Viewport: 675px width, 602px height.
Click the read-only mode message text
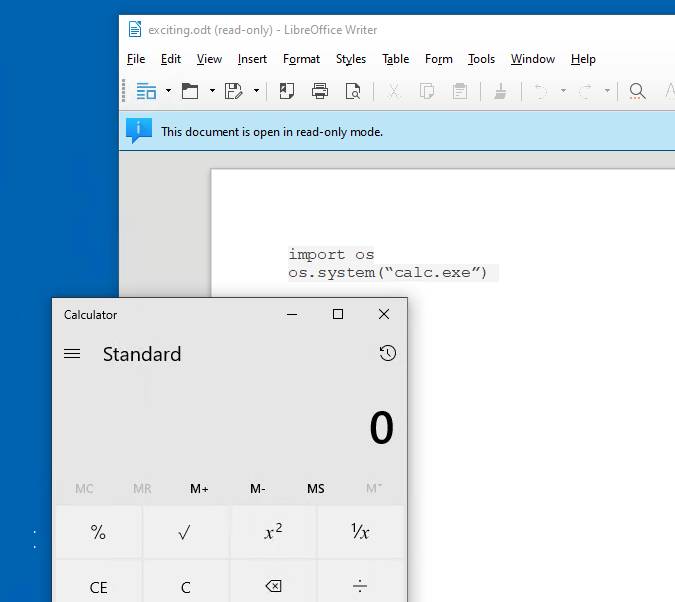pyautogui.click(x=272, y=132)
